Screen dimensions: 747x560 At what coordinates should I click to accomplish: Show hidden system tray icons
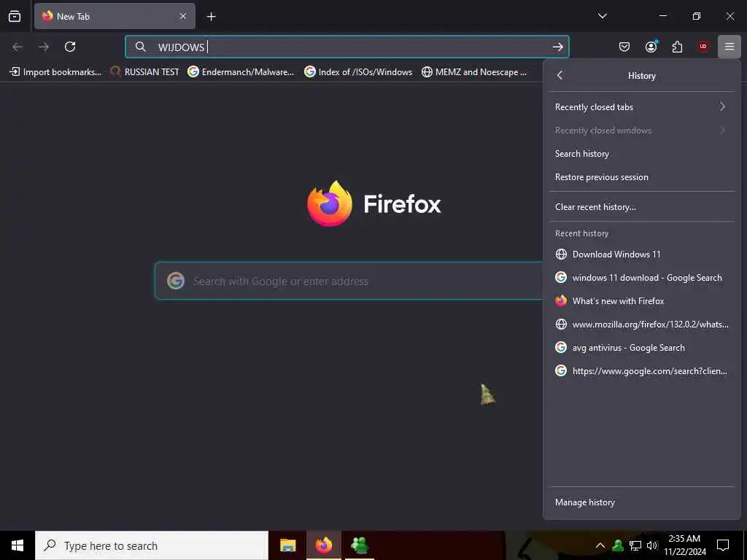[x=600, y=545]
